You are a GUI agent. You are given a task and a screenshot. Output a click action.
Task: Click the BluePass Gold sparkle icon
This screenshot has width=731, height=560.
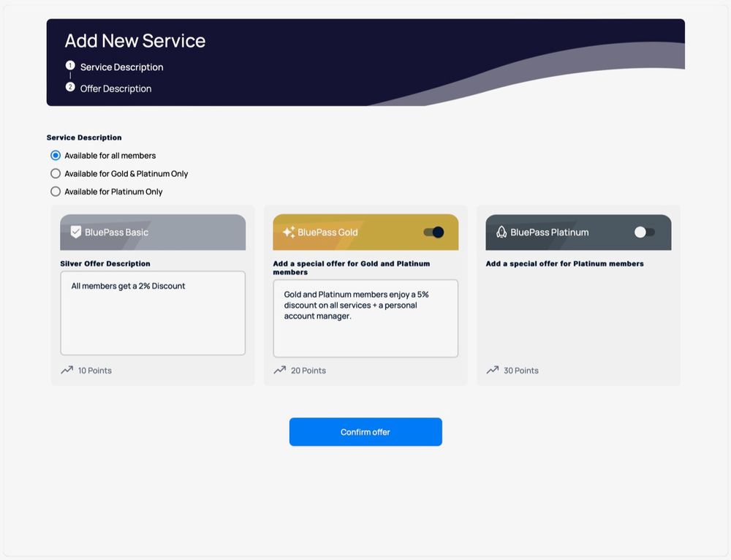[288, 232]
